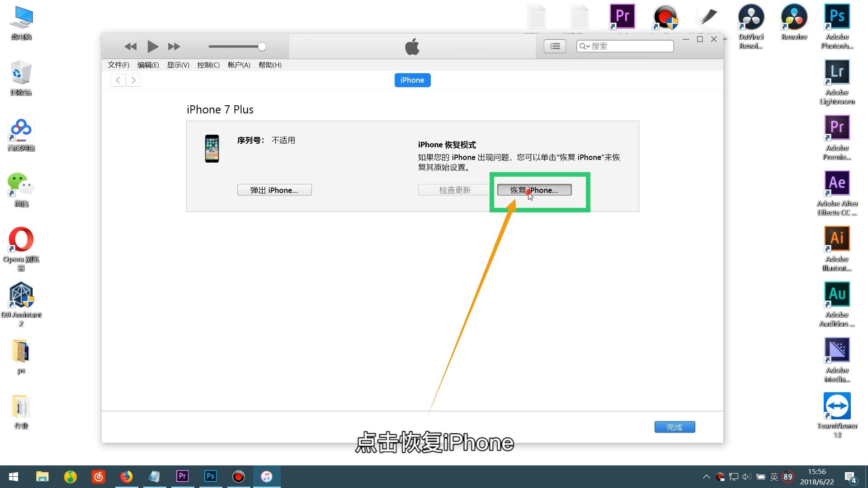This screenshot has width=868, height=488.
Task: Open the Action Center notifications icon
Action: click(x=851, y=477)
